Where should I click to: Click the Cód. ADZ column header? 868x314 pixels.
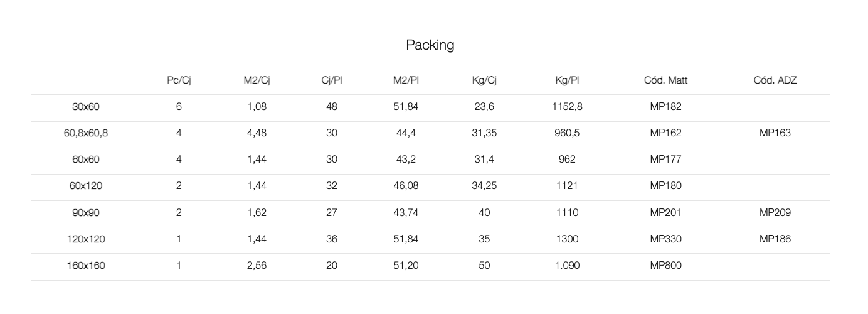(775, 80)
